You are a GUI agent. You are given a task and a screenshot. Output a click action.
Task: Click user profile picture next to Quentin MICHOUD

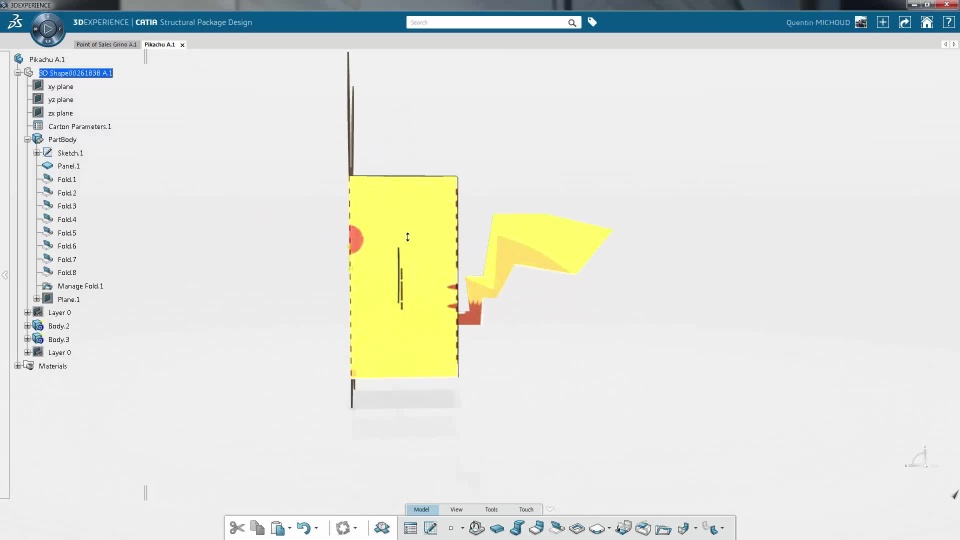tap(861, 22)
